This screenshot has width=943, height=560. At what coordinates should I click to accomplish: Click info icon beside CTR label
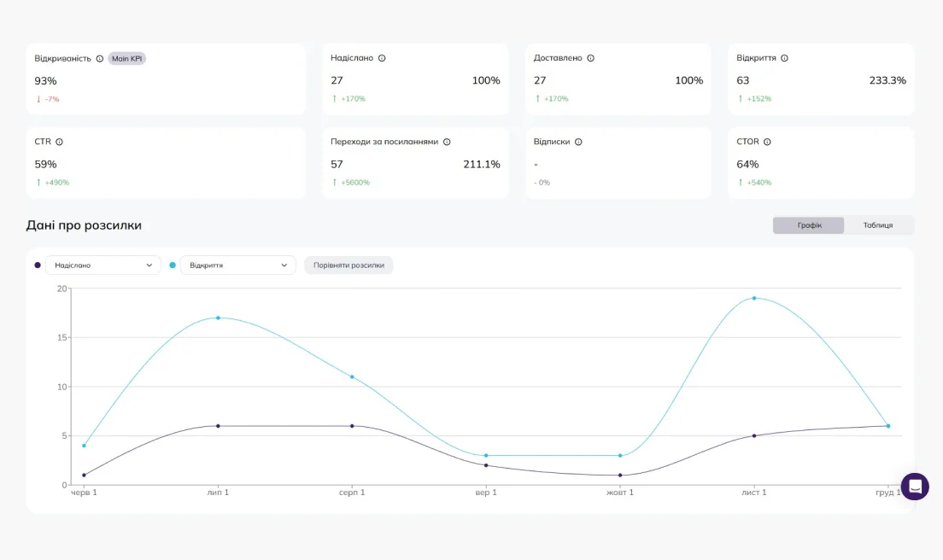[59, 142]
